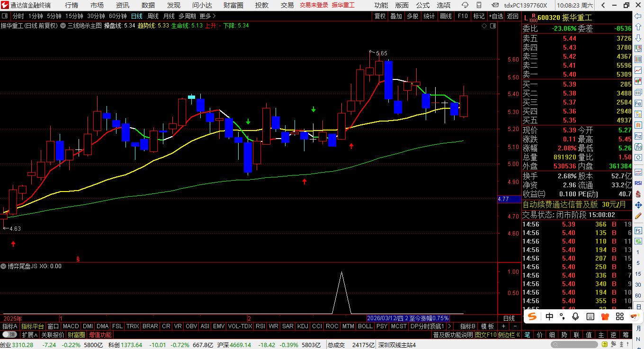Click the 600320 振华重工 stock title

pyautogui.click(x=564, y=17)
